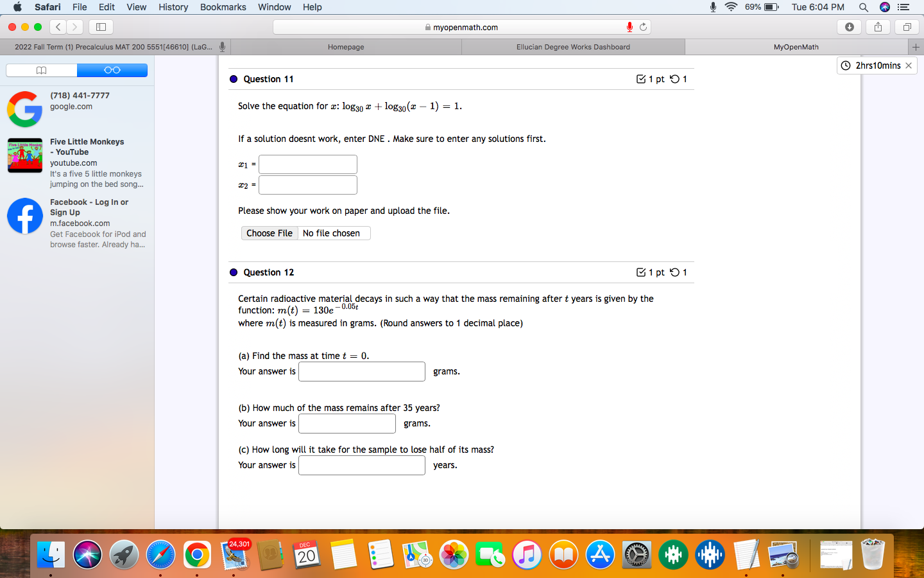Open the Downloads popover in Safari
924x578 pixels.
849,27
